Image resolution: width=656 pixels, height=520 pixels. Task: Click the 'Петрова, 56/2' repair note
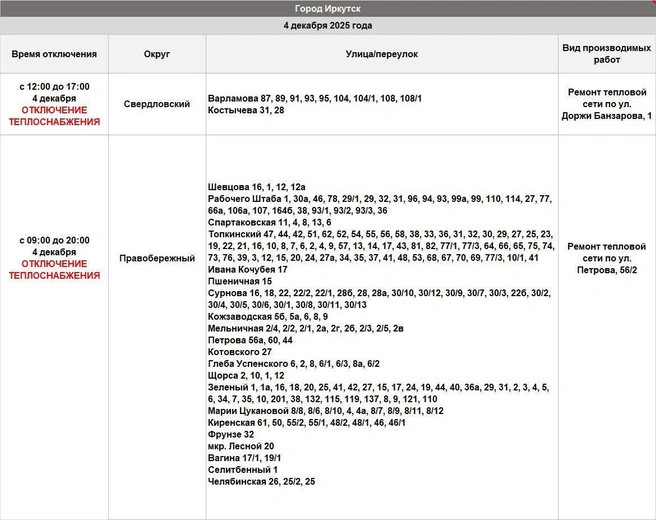pos(607,270)
